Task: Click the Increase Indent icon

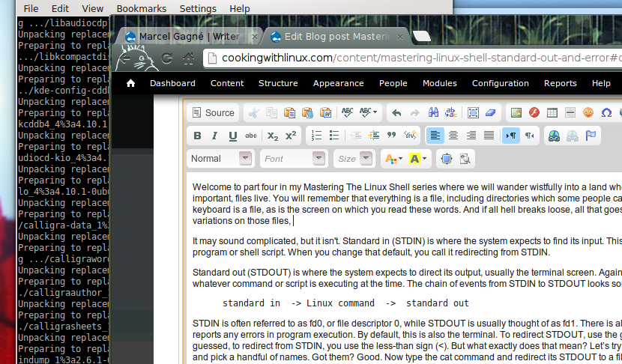Action: [x=374, y=136]
